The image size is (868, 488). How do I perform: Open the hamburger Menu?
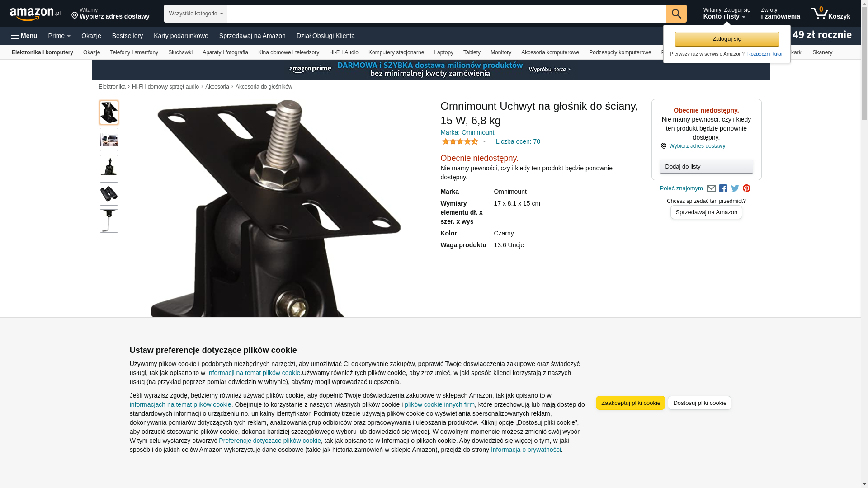(24, 36)
